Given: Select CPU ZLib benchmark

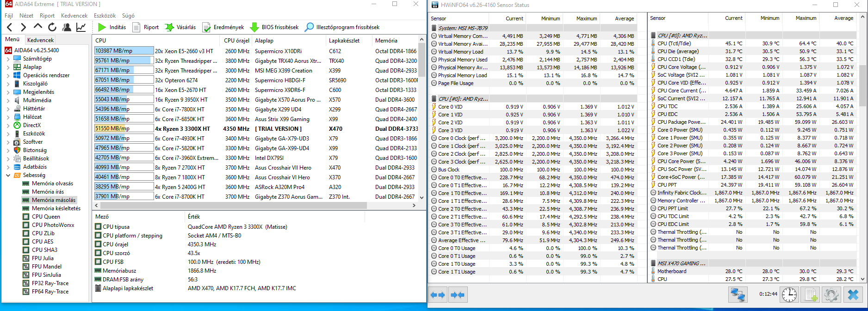Looking at the screenshot, I should [x=43, y=233].
